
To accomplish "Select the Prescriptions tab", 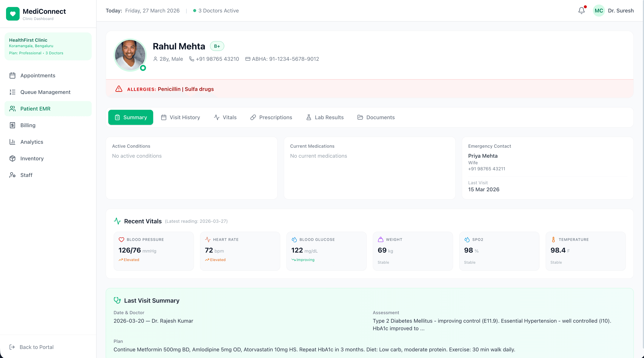I will (271, 117).
